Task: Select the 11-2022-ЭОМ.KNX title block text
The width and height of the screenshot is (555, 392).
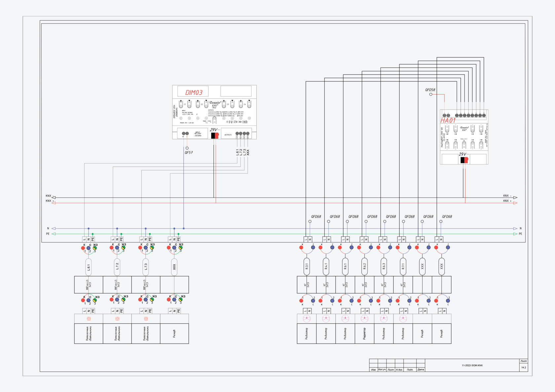Action: [x=472, y=365]
